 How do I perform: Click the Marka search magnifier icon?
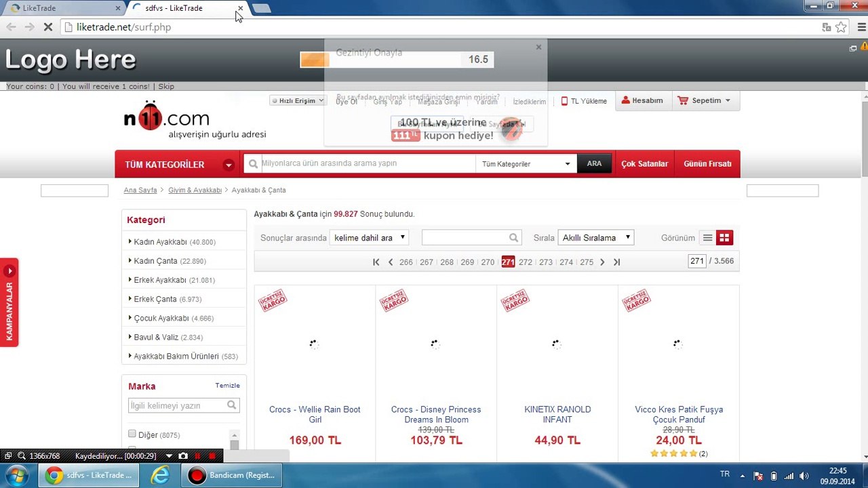232,405
